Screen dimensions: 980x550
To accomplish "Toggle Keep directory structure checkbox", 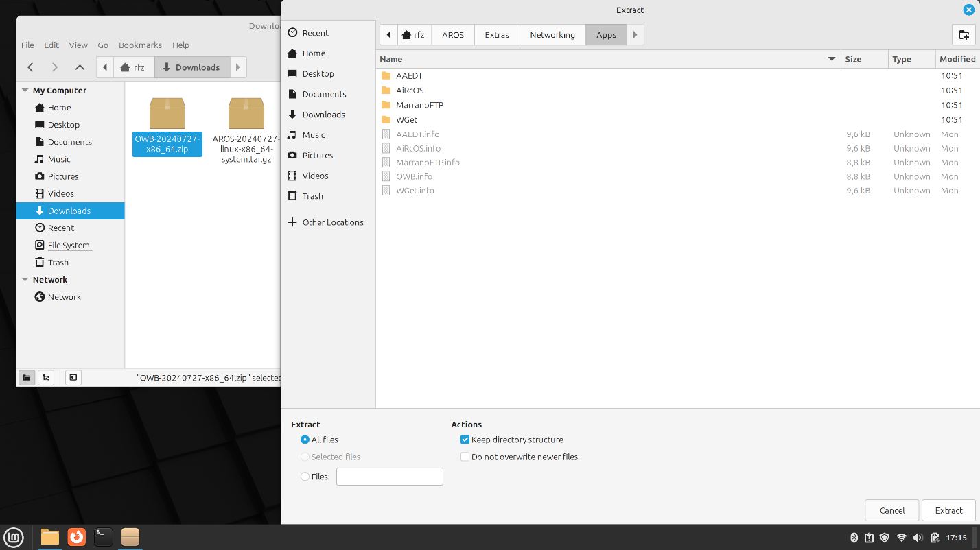I will 465,440.
